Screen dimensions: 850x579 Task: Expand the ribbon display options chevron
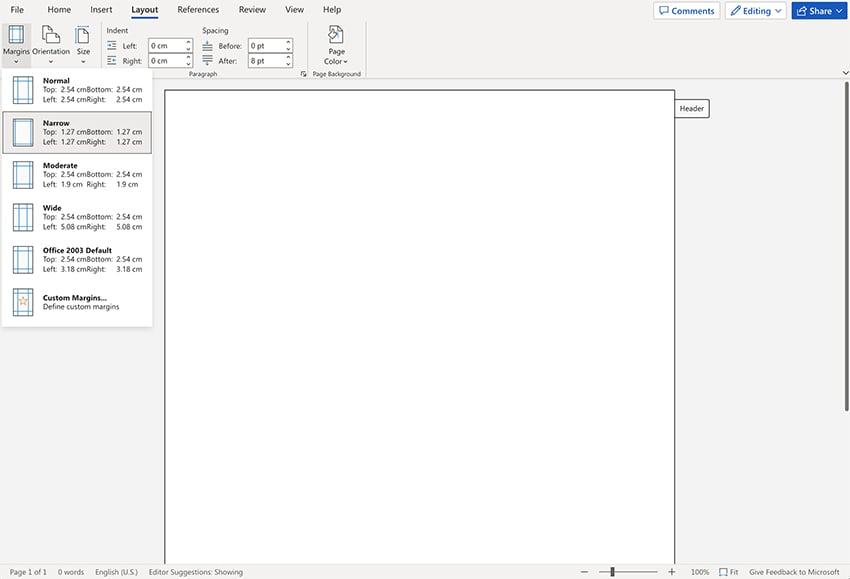click(x=845, y=73)
